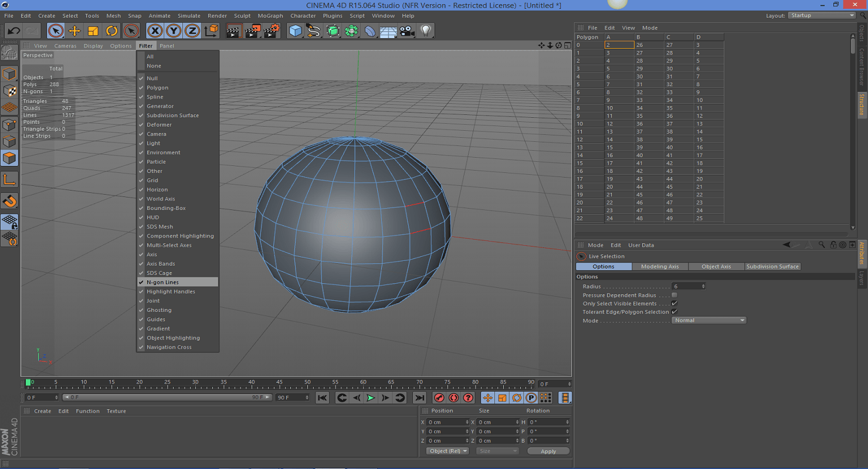Click the Apply button
868x469 pixels.
click(x=548, y=451)
